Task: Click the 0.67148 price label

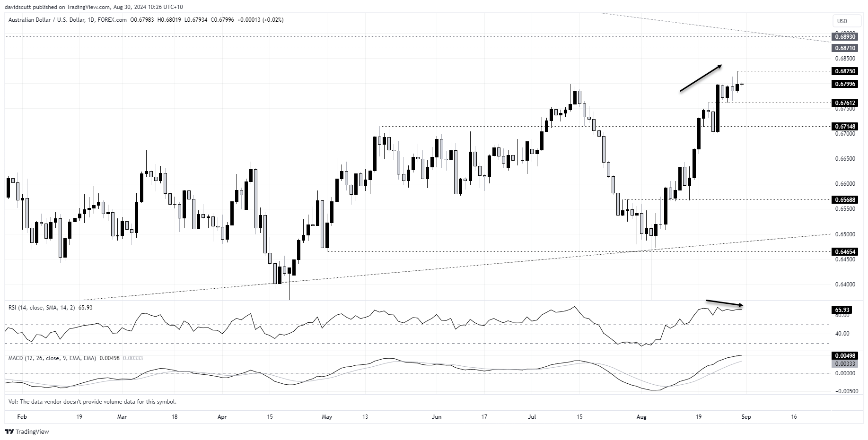Action: [x=845, y=126]
